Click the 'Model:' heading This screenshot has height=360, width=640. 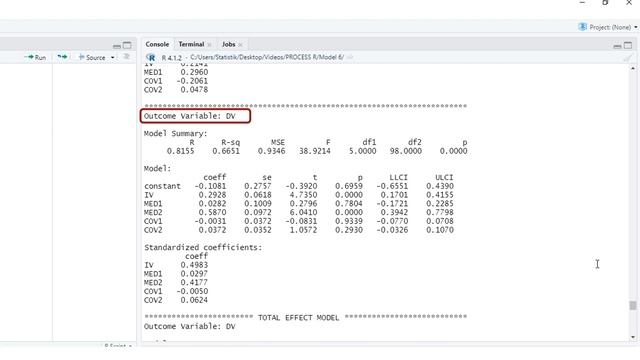click(158, 169)
